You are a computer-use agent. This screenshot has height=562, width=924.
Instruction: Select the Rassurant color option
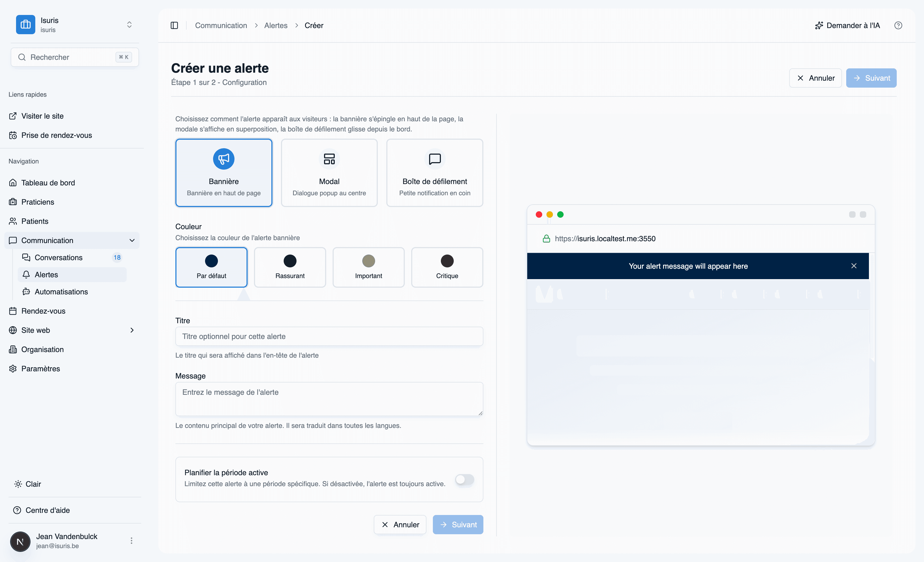(290, 267)
